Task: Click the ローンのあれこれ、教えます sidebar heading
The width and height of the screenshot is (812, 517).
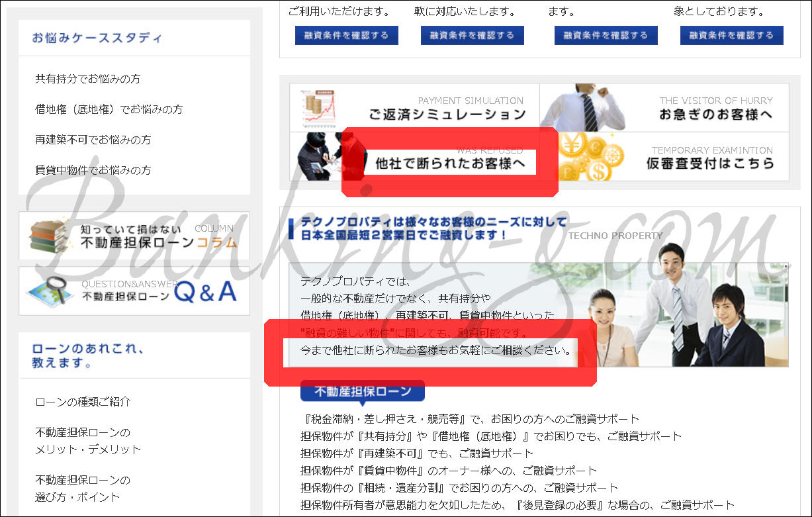Action: (x=88, y=355)
